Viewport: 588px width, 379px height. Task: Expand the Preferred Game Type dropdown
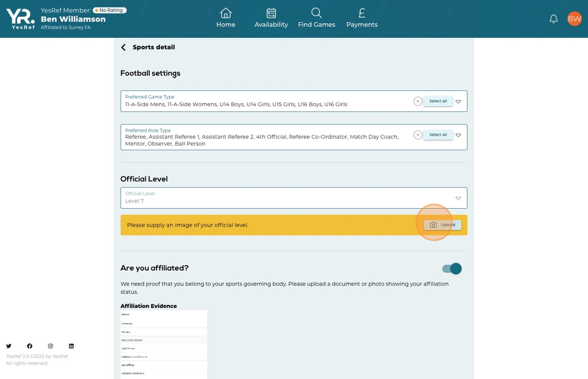coord(458,101)
